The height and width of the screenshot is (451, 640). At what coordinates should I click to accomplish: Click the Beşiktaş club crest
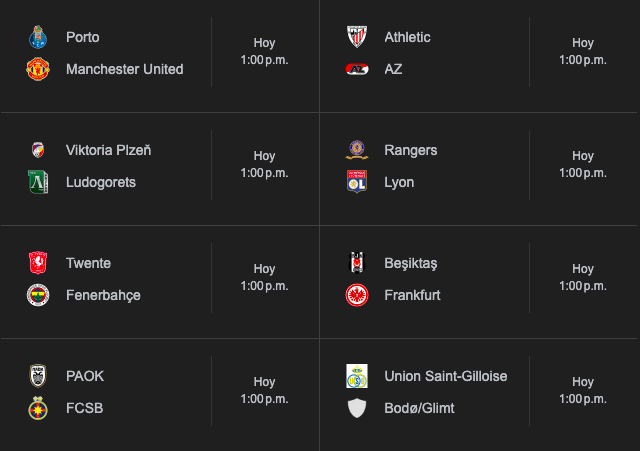click(357, 264)
